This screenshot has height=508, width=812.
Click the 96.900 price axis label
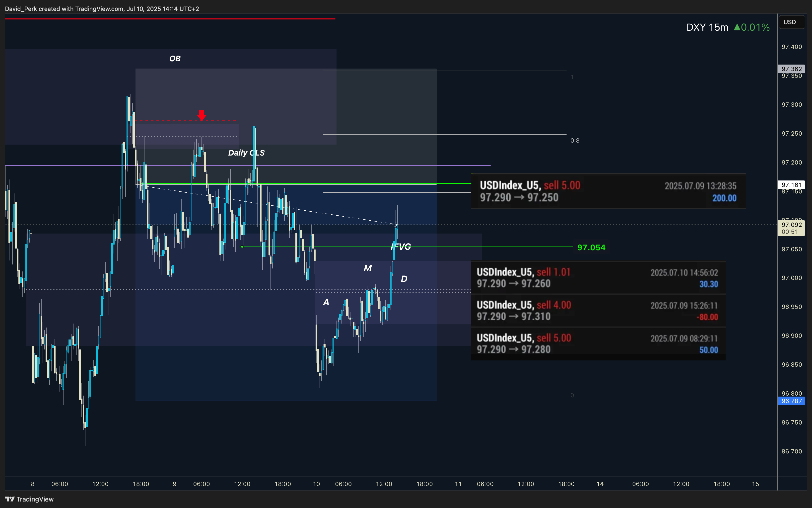(792, 336)
